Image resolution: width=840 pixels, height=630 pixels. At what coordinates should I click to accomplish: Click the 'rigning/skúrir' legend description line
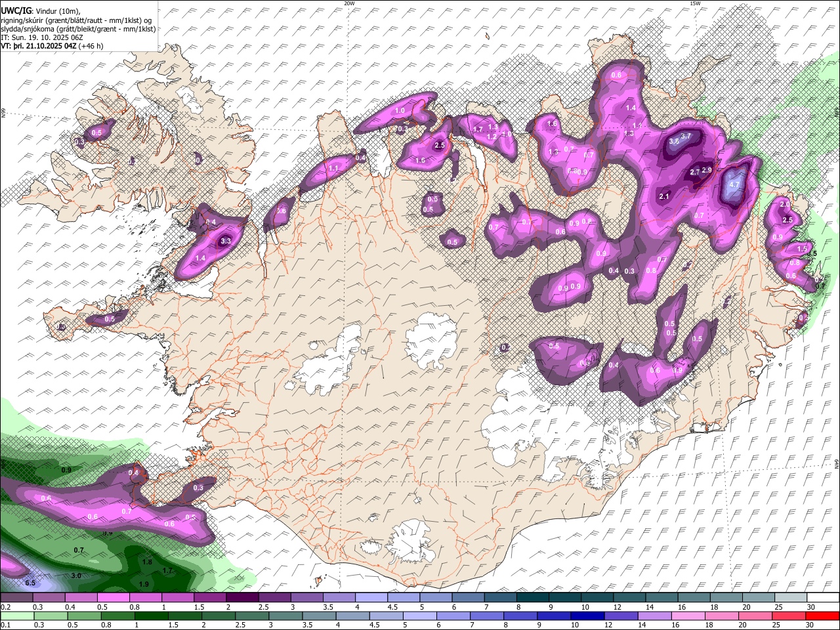[76, 20]
